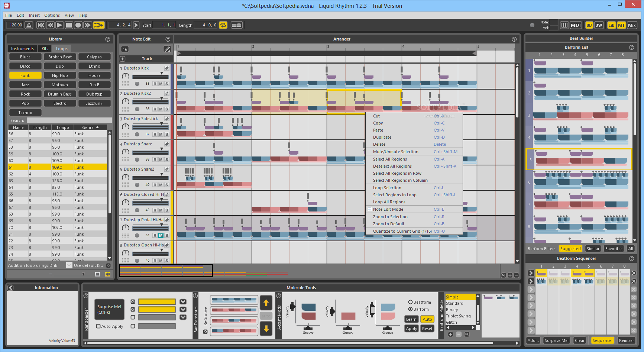This screenshot has width=644, height=352.
Task: Click the Bar Transform down arrow
Action: pyautogui.click(x=266, y=329)
